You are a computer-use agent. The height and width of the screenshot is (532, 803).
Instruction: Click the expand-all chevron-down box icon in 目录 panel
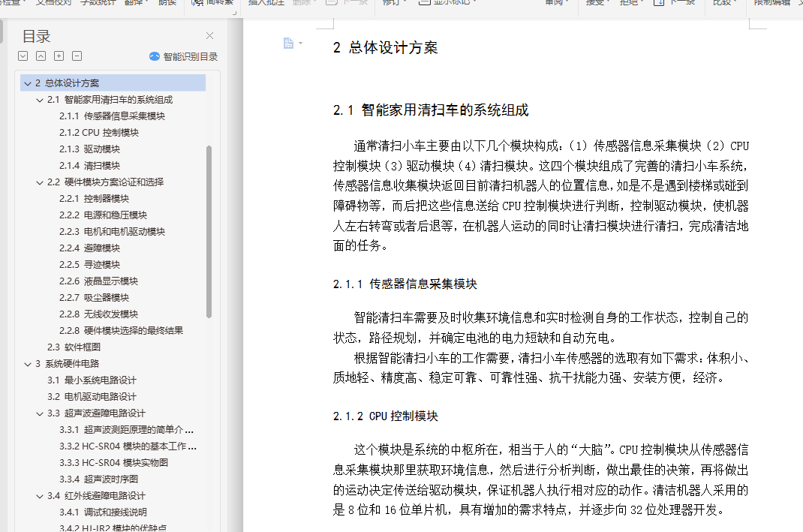point(23,56)
